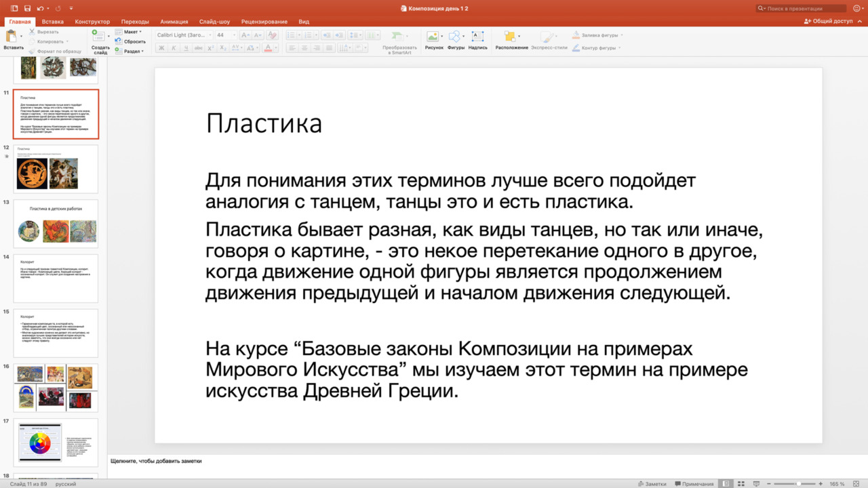
Task: Open the Конструктор ribbon tab
Action: [92, 22]
